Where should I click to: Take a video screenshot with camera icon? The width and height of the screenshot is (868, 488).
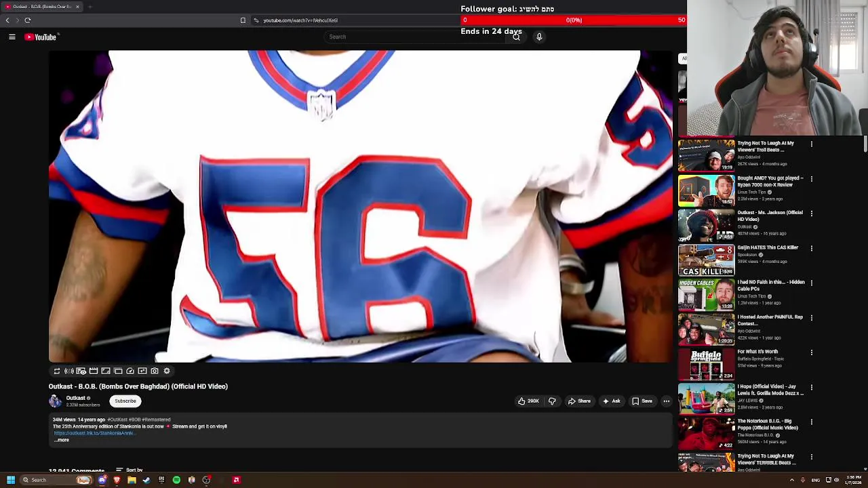point(155,371)
